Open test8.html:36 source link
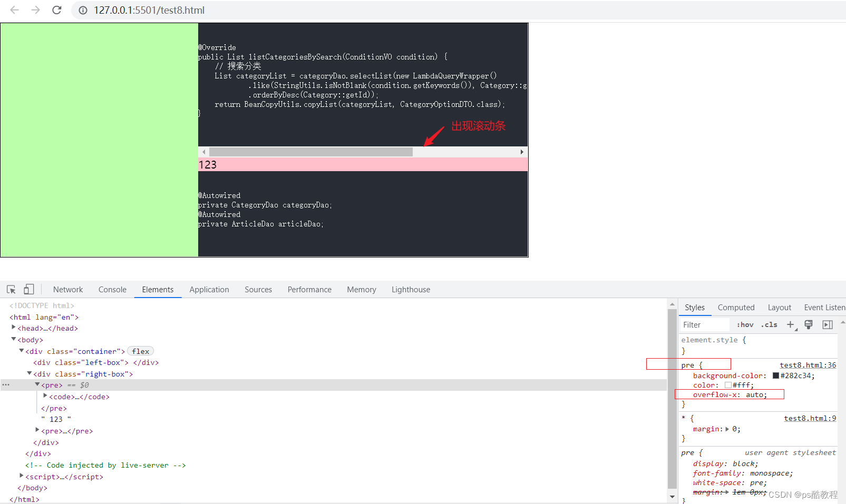This screenshot has height=504, width=846. [x=808, y=365]
